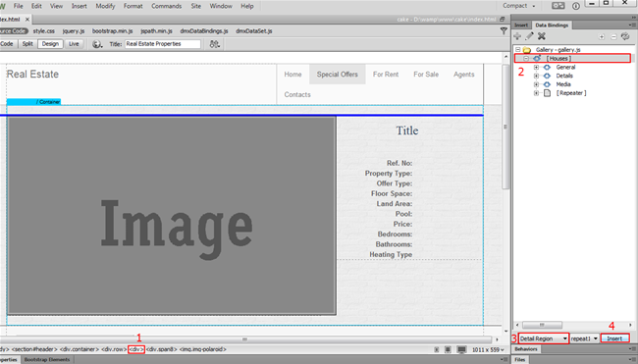Click the div.span8 tag in tag selector
This screenshot has height=364, width=638.
click(x=162, y=349)
